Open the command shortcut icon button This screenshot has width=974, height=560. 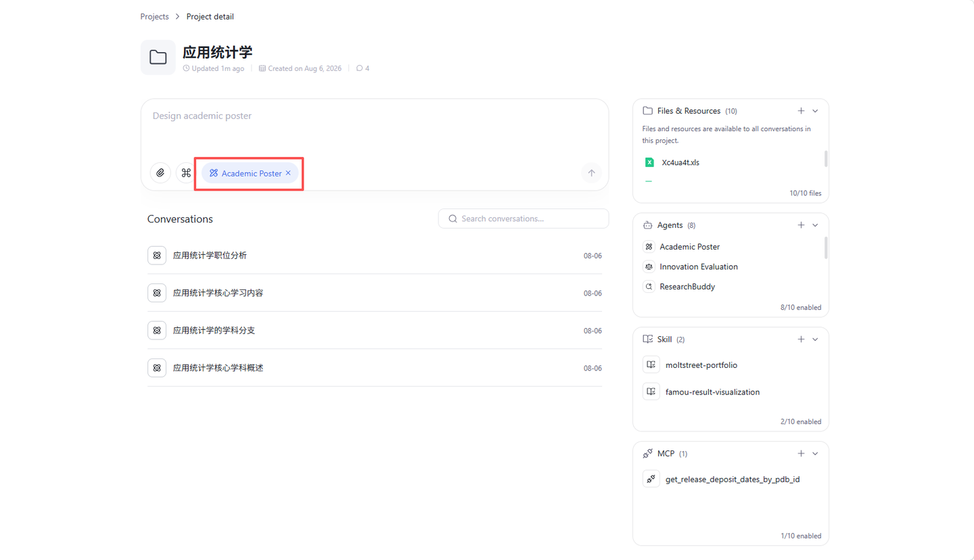[186, 173]
